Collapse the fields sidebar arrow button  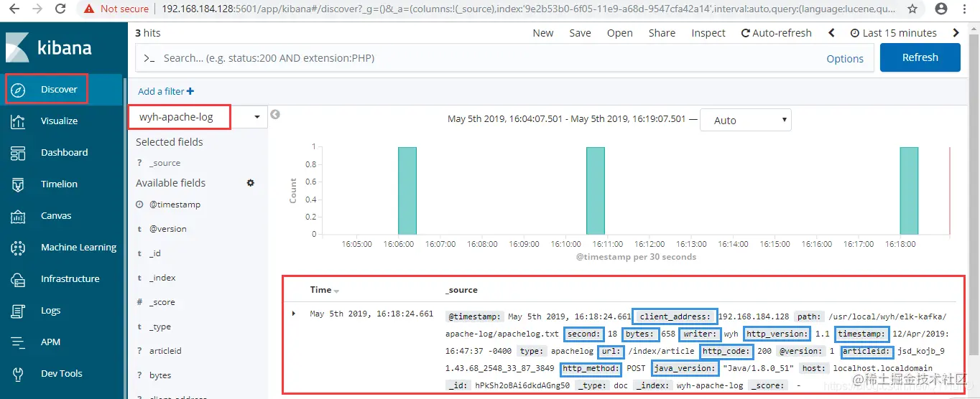tap(274, 114)
